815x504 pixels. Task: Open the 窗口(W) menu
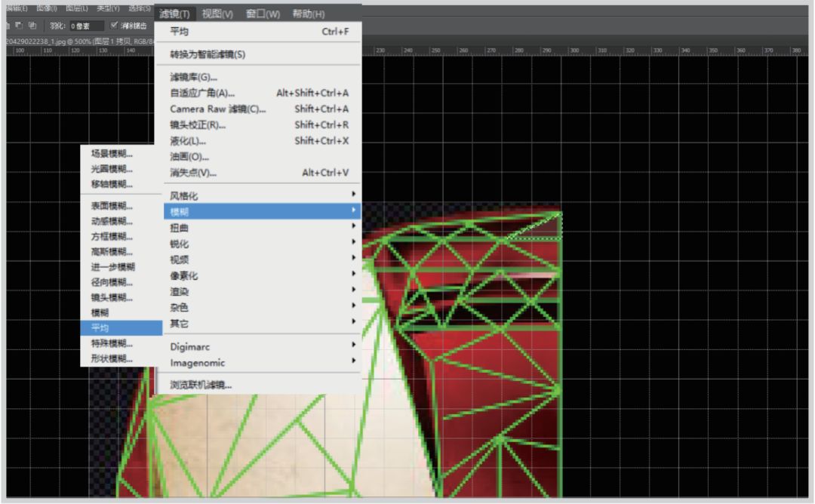(262, 14)
